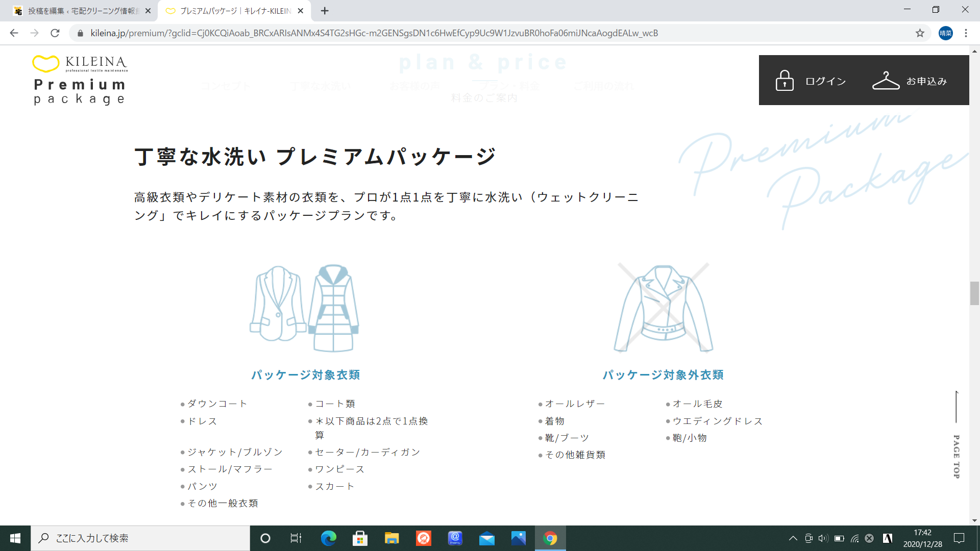Click the page vertical scrollbar thumb
The height and width of the screenshot is (551, 980).
pyautogui.click(x=974, y=293)
